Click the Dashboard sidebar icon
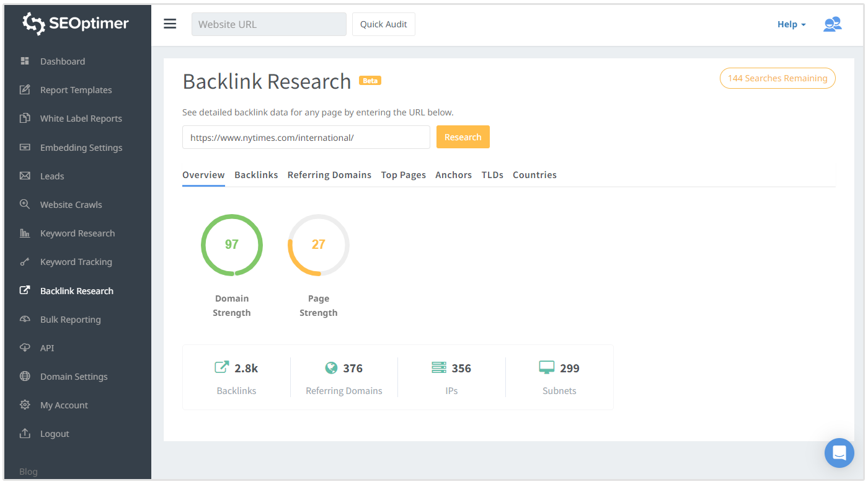 pos(25,61)
